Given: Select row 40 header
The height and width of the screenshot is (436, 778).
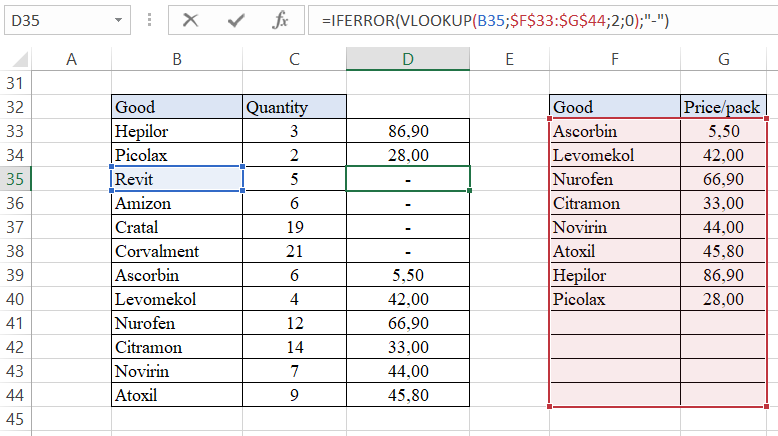Looking at the screenshot, I should click(15, 299).
